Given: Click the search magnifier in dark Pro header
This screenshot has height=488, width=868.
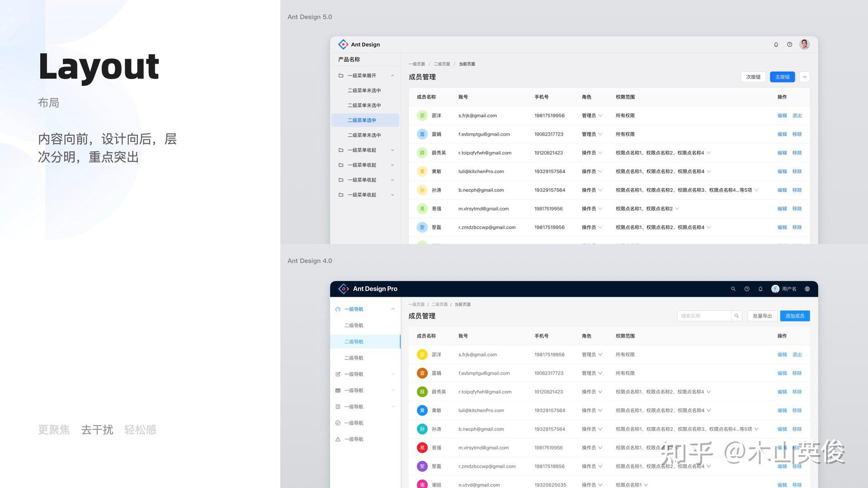Looking at the screenshot, I should (x=733, y=289).
